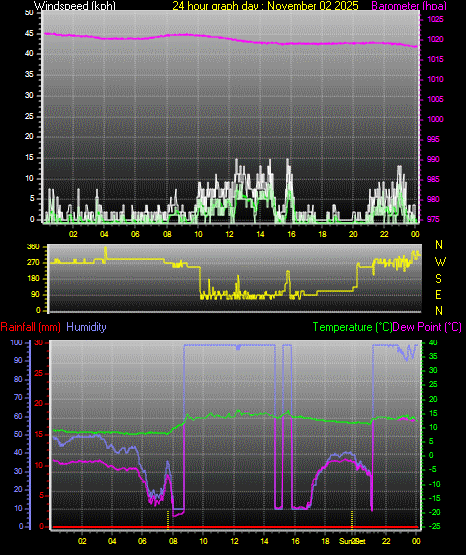Viewport: 466px width, 555px height.
Task: Click the '80' humidity axis value
Action: point(18,379)
